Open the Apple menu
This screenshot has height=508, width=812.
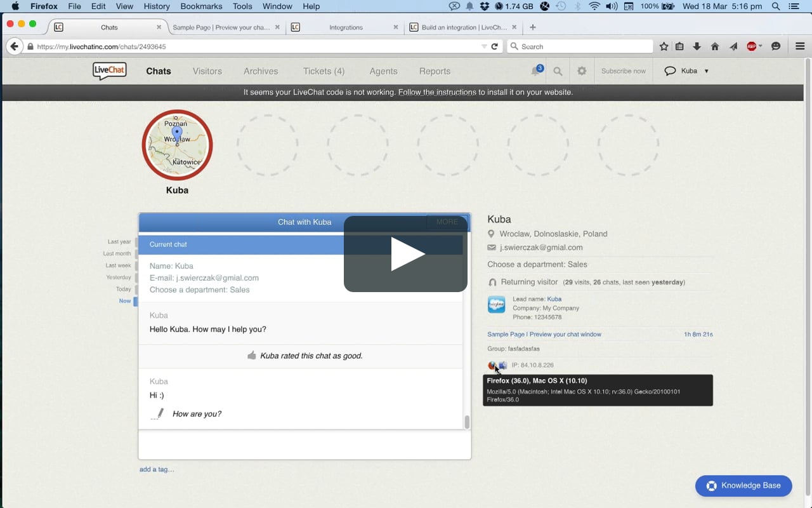tap(15, 6)
